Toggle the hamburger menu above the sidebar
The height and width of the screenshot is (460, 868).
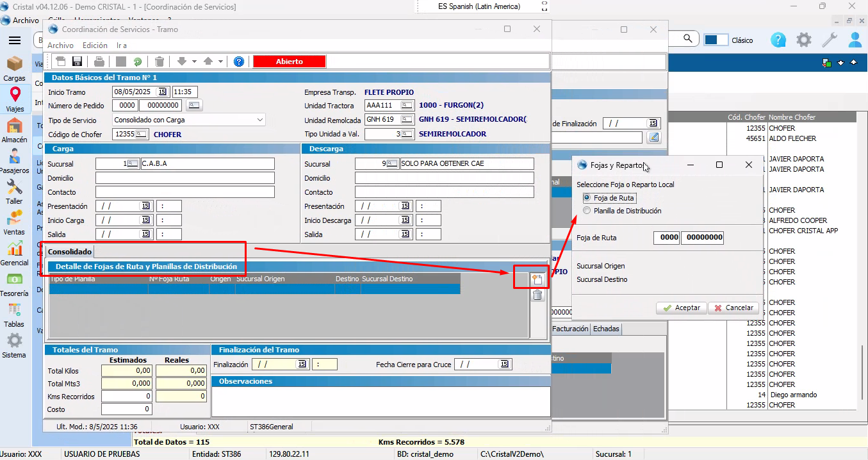coord(14,40)
